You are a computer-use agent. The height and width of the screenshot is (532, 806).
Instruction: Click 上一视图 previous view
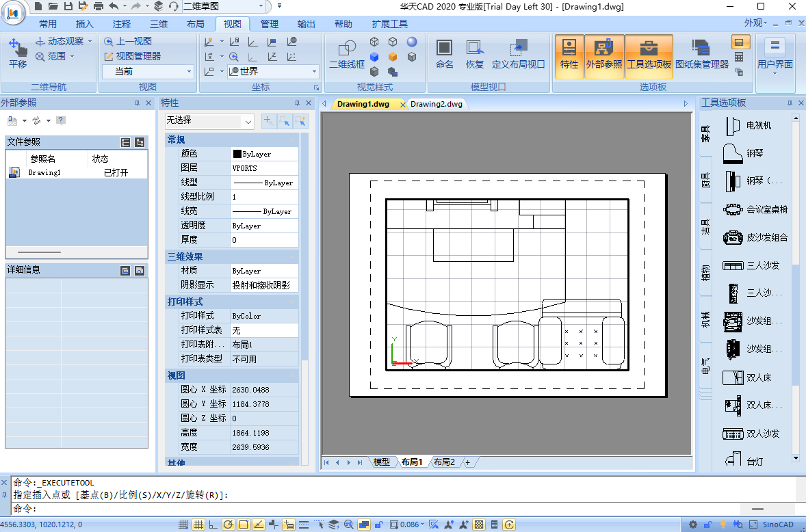(x=128, y=42)
